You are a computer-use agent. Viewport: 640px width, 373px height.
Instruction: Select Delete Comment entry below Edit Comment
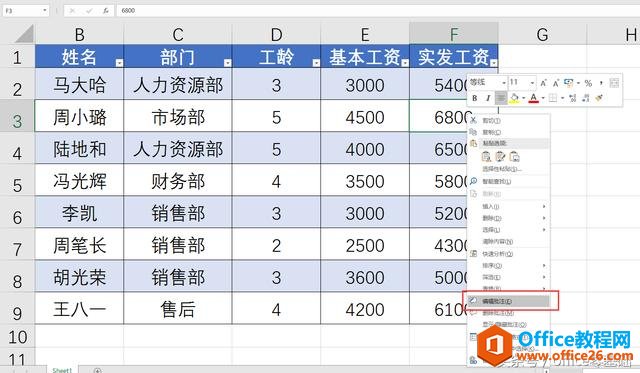point(509,313)
